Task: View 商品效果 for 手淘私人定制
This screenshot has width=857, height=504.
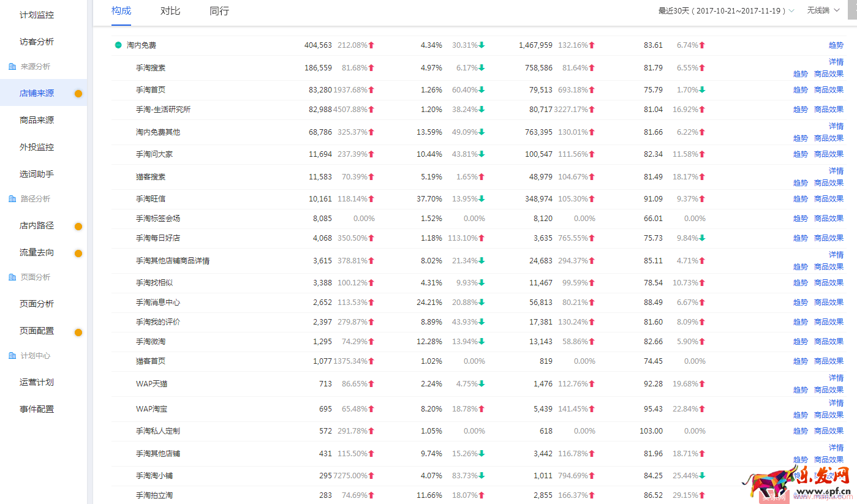Action: pos(829,431)
